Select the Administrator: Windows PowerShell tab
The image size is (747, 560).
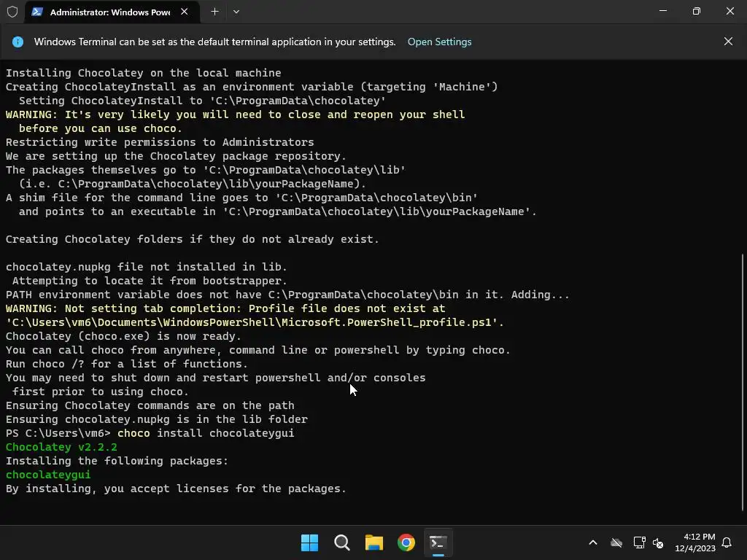112,12
